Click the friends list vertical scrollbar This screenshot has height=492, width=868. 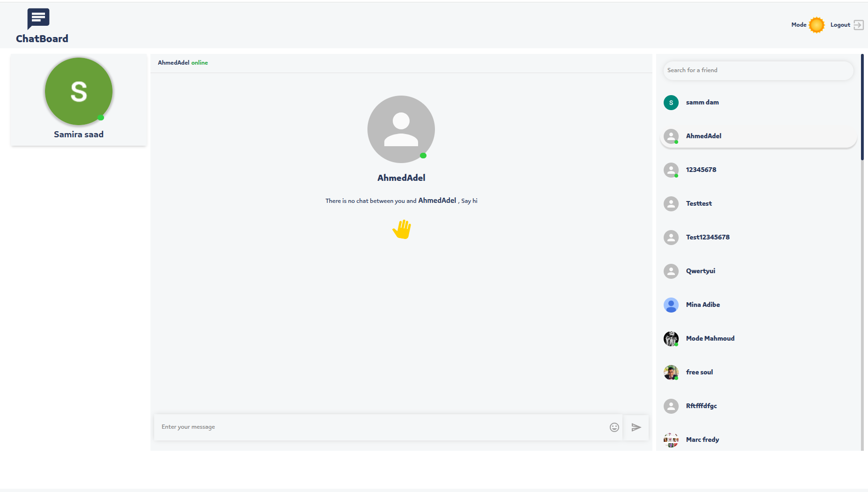[x=862, y=108]
